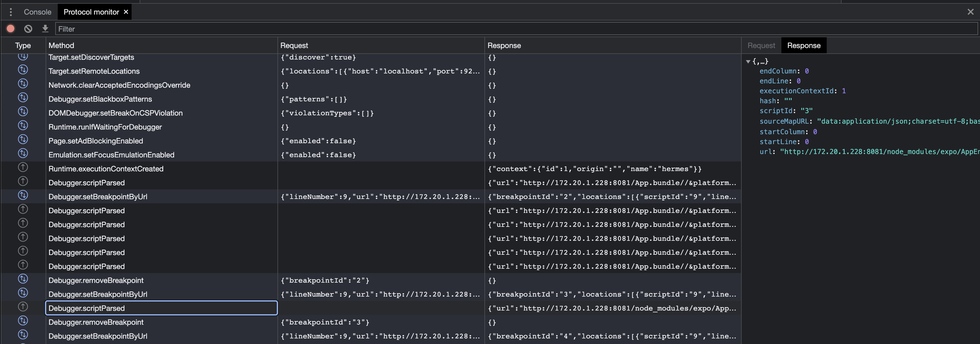980x344 pixels.
Task: Collapse the root JSON object in the Response viewer
Action: (749, 61)
